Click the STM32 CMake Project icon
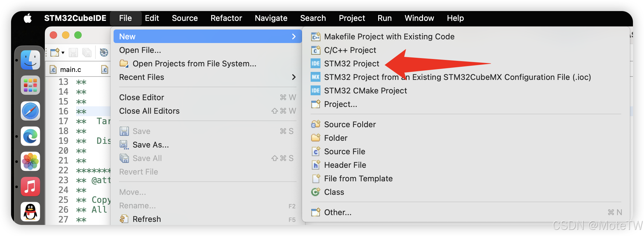The image size is (644, 236). click(316, 91)
